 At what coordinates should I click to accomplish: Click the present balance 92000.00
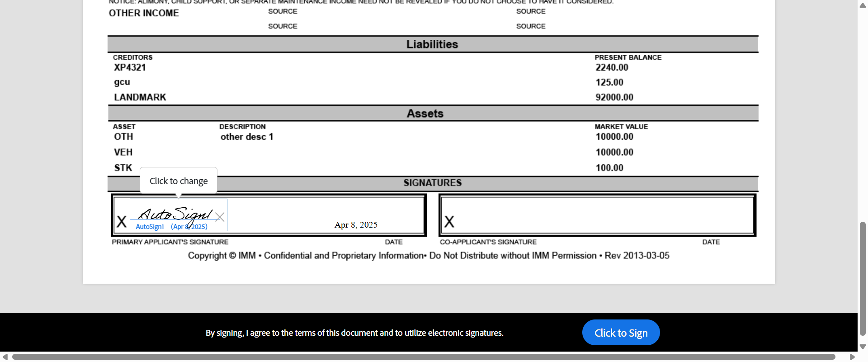tap(614, 97)
